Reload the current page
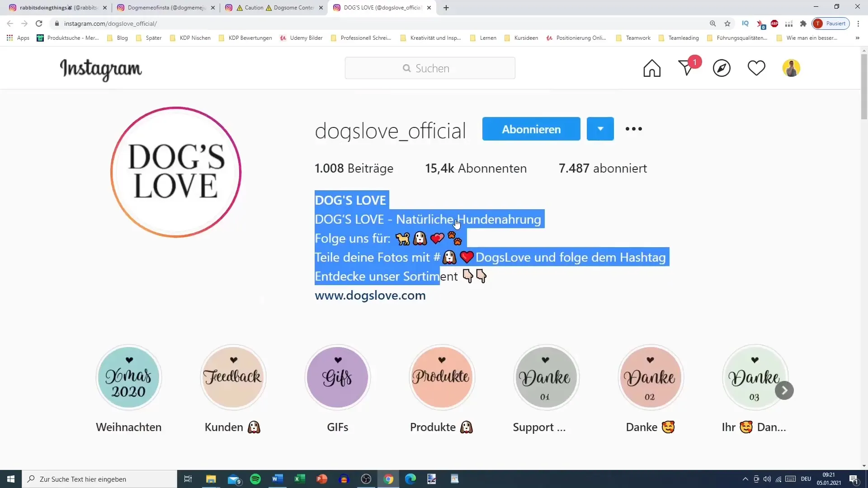Image resolution: width=868 pixels, height=488 pixels. (39, 23)
